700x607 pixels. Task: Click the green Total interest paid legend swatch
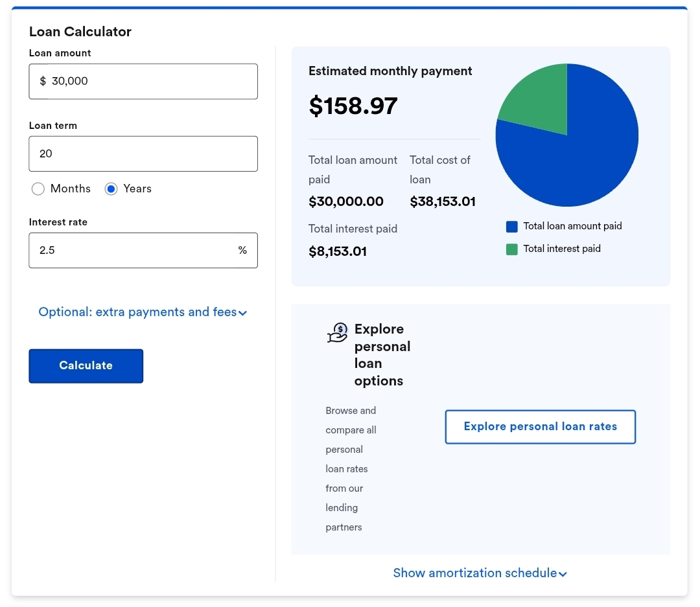point(511,249)
